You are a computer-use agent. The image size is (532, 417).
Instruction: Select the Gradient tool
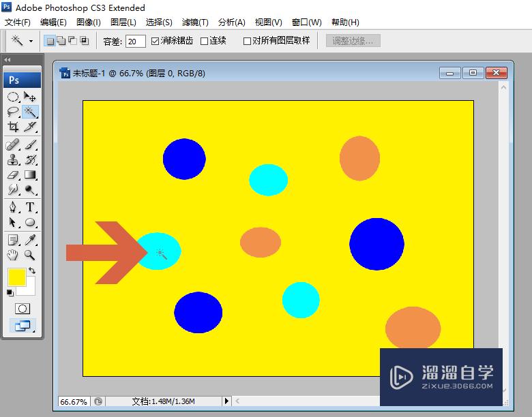coord(30,174)
